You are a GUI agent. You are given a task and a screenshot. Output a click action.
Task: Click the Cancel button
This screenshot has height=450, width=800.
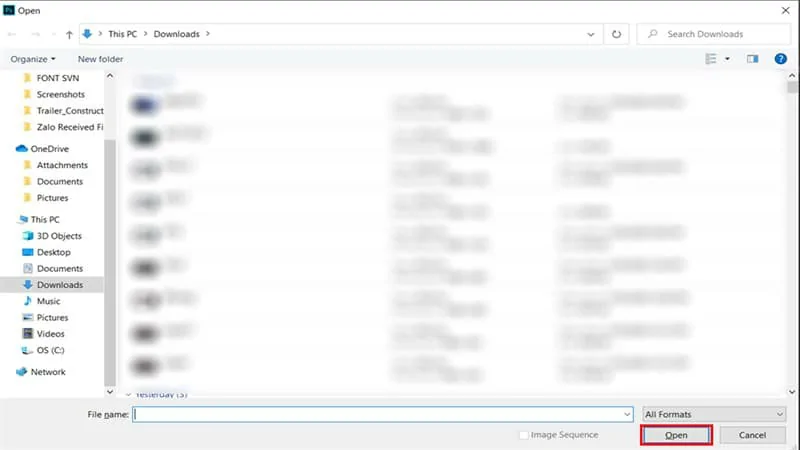[x=751, y=435]
